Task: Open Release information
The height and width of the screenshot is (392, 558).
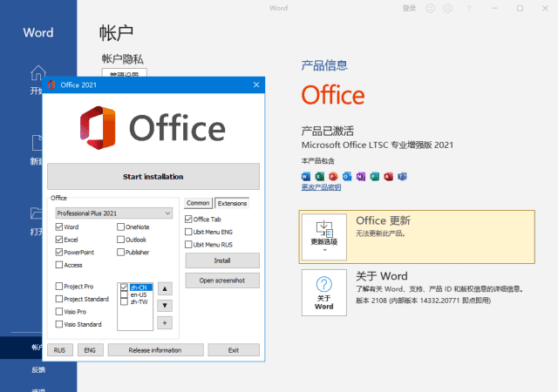Action: tap(155, 350)
